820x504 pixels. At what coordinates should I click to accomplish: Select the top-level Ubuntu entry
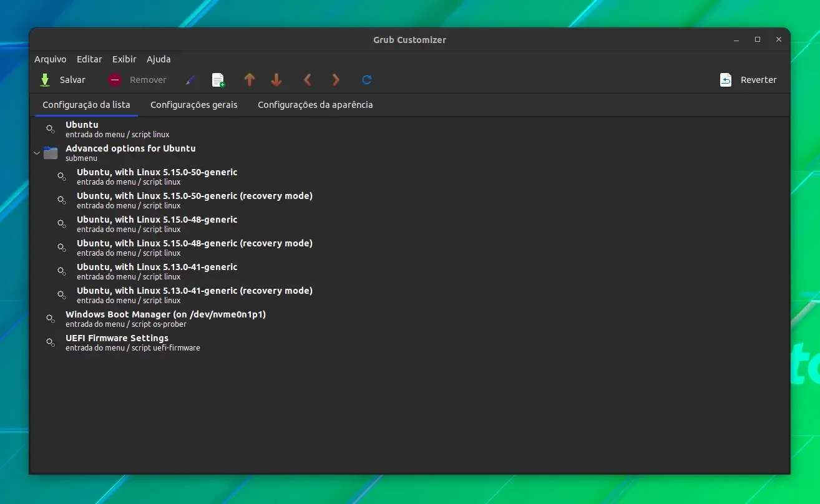[x=409, y=129]
